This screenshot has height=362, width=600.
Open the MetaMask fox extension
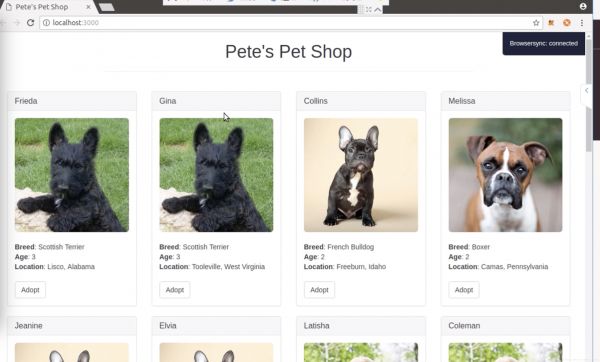pos(551,23)
